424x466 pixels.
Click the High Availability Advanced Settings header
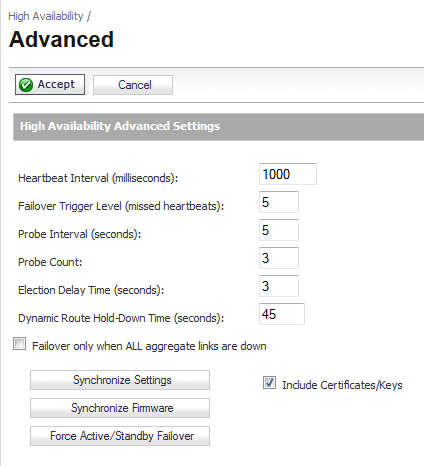[218, 127]
